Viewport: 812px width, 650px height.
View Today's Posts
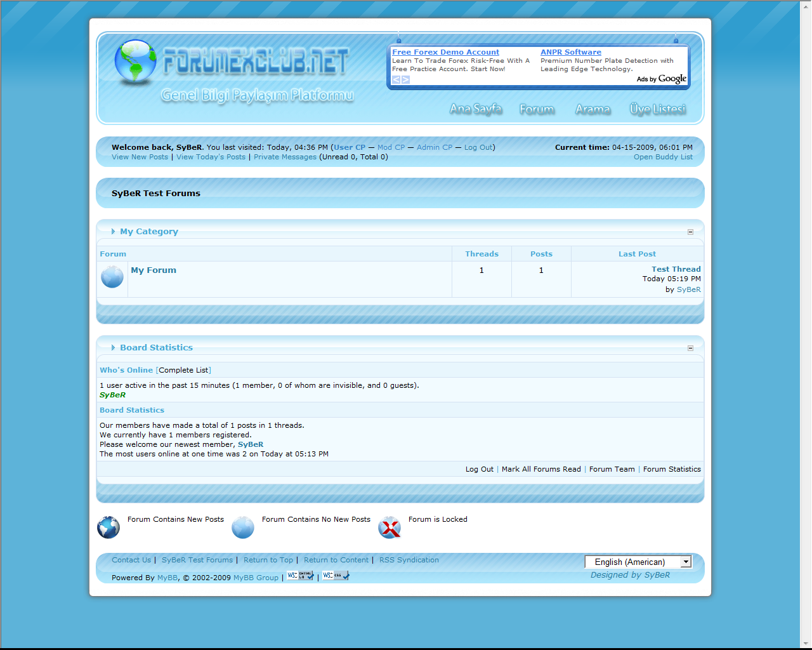tap(211, 157)
